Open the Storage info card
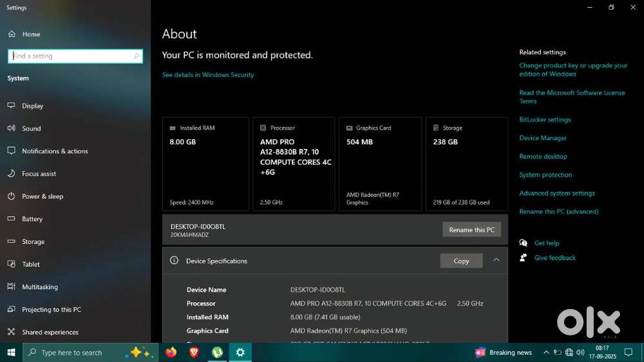This screenshot has height=362, width=644. pyautogui.click(x=466, y=164)
